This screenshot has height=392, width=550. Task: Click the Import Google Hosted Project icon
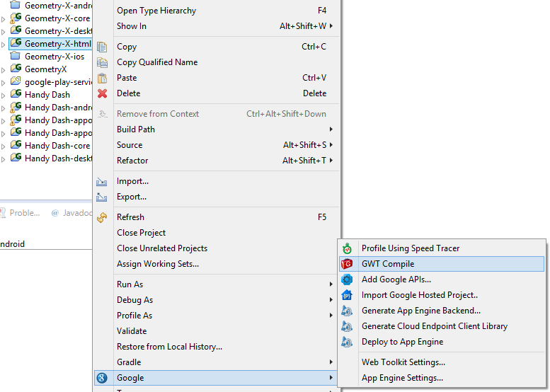pos(347,295)
